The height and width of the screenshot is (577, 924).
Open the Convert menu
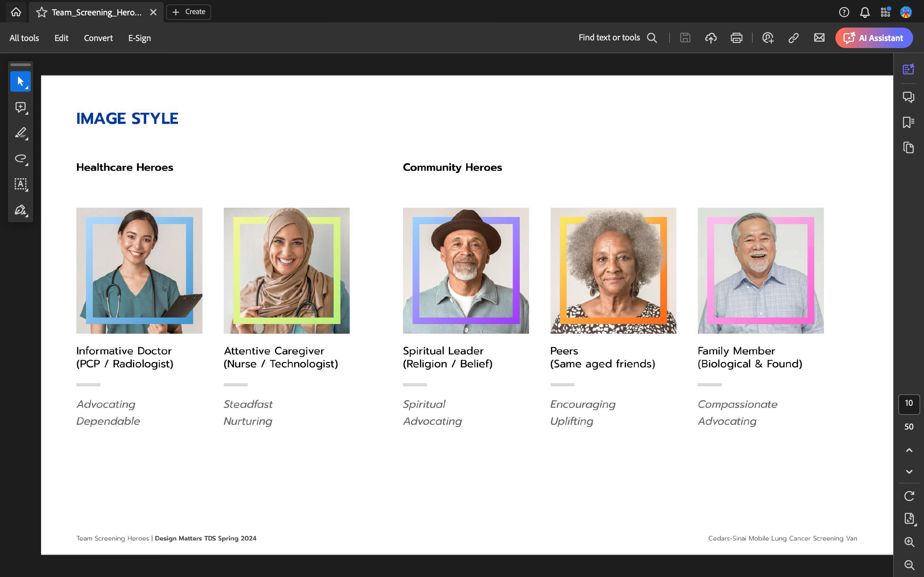pyautogui.click(x=98, y=38)
